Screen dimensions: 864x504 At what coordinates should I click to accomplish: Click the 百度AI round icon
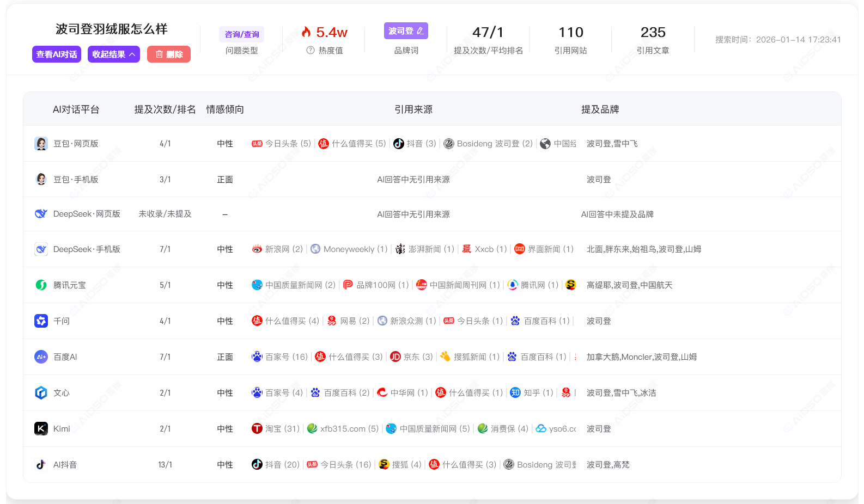click(x=41, y=357)
